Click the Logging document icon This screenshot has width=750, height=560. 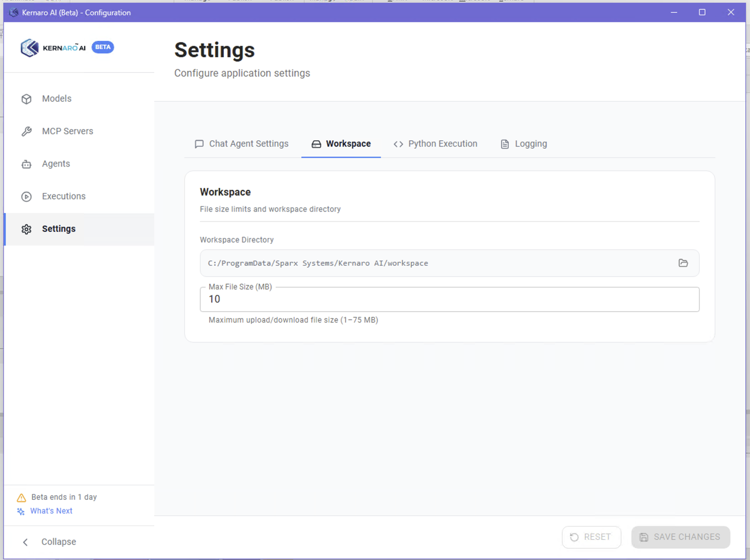click(x=505, y=144)
